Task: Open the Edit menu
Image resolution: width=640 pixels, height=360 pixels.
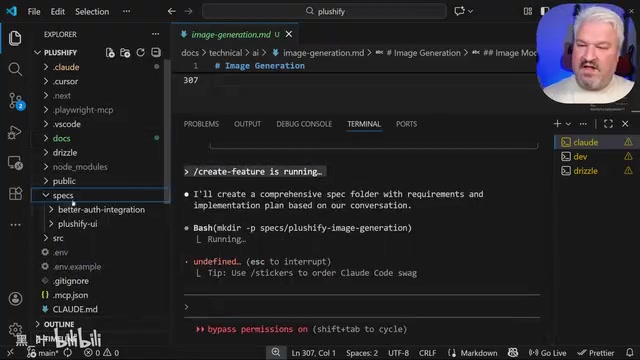Action: pyautogui.click(x=58, y=11)
